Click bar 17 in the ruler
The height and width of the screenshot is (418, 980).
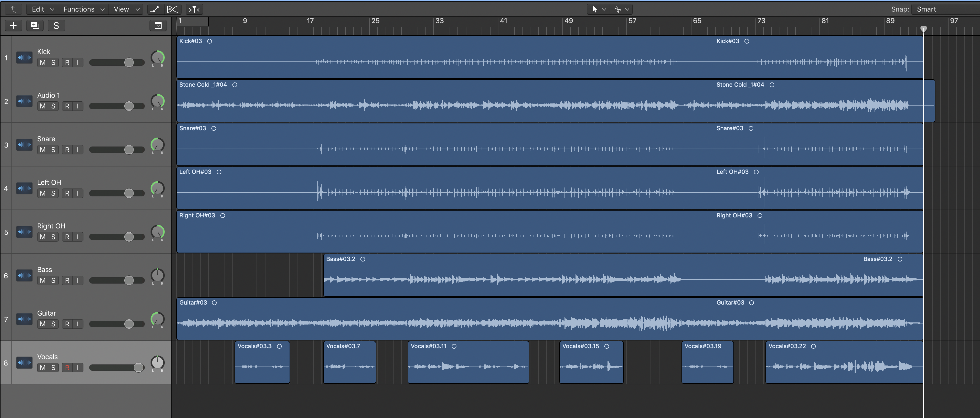click(310, 21)
